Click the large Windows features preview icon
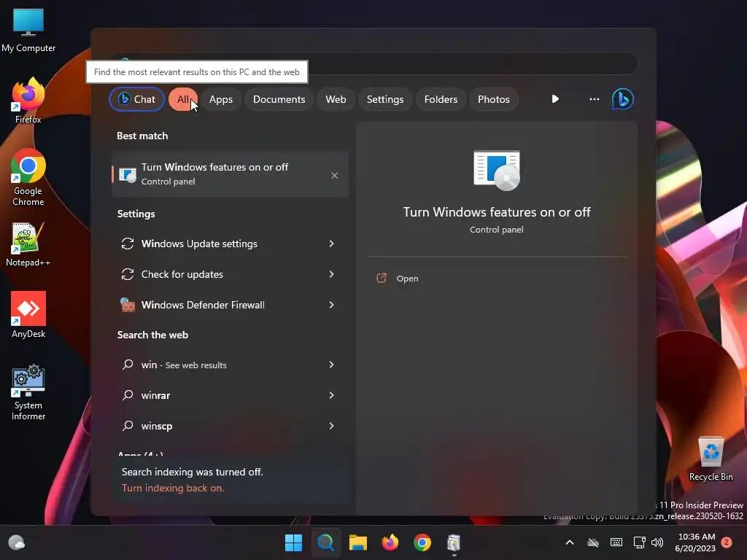The height and width of the screenshot is (560, 747). click(x=497, y=170)
